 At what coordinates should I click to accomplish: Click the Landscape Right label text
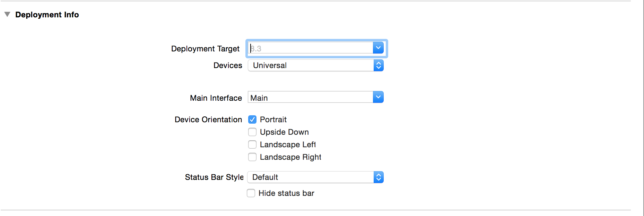(290, 157)
